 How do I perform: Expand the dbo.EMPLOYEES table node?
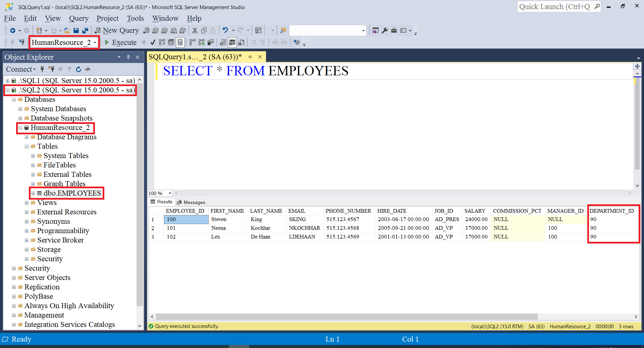point(33,193)
